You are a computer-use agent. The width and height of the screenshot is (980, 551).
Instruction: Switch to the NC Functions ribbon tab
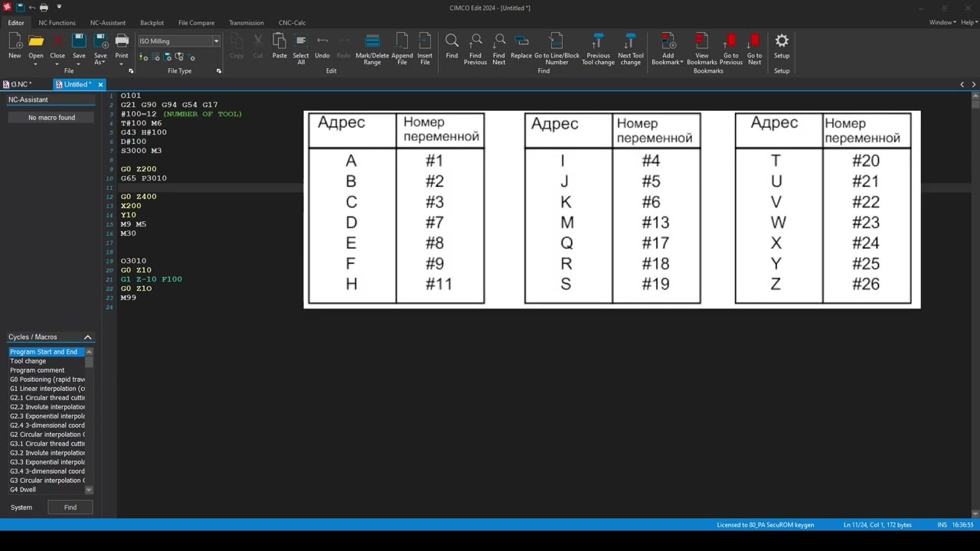[57, 23]
